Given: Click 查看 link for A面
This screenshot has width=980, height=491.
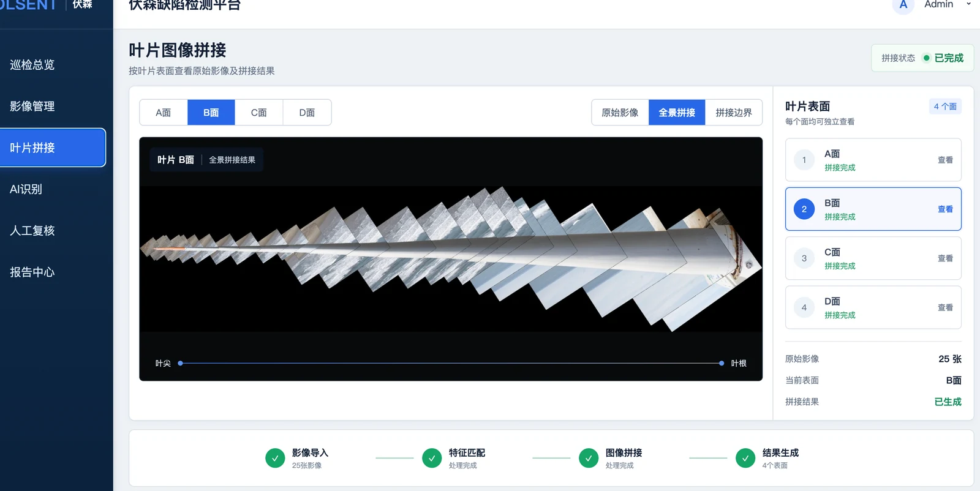Looking at the screenshot, I should click(x=945, y=160).
